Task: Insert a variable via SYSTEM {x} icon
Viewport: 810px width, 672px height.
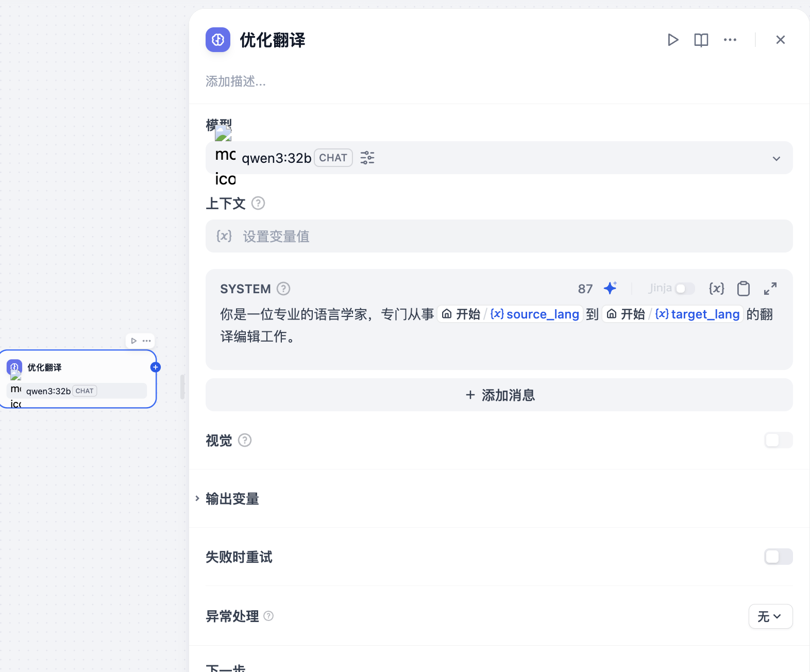Action: tap(717, 288)
